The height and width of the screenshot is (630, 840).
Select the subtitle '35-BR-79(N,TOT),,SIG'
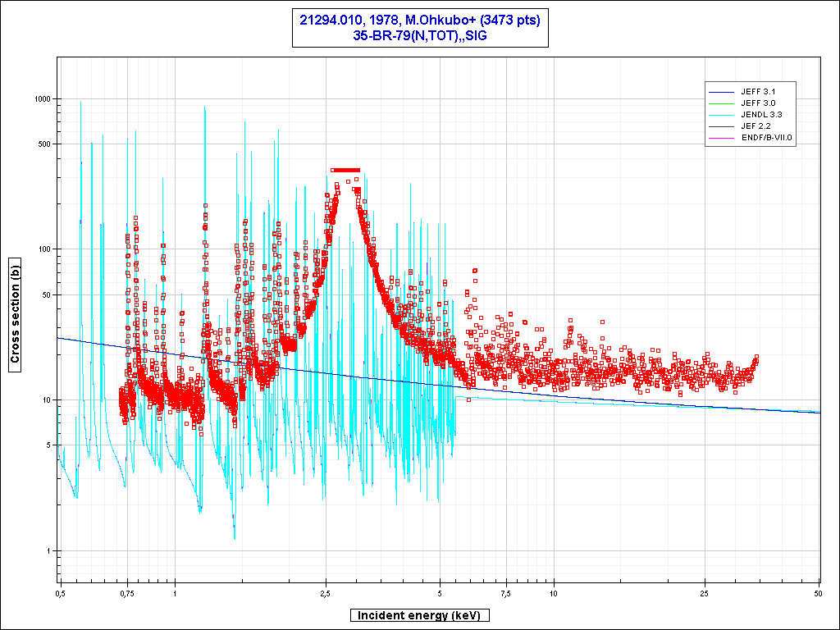point(419,35)
